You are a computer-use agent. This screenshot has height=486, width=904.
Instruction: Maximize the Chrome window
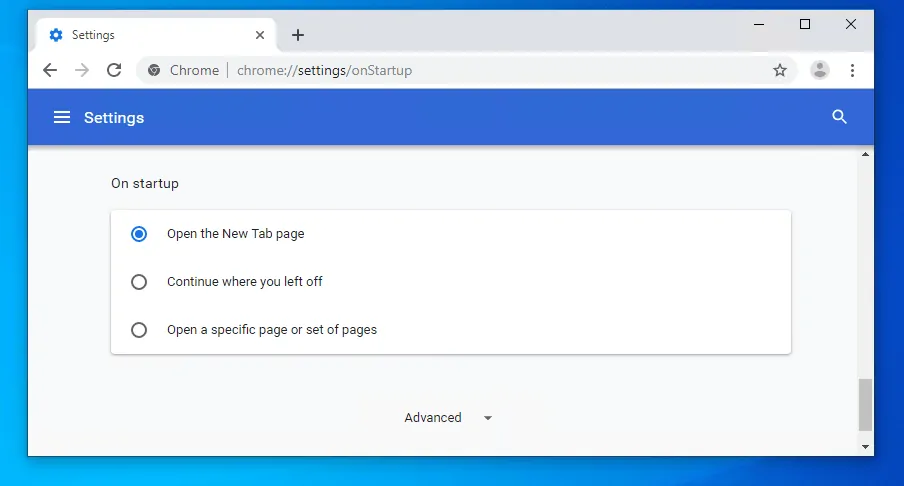pos(805,24)
